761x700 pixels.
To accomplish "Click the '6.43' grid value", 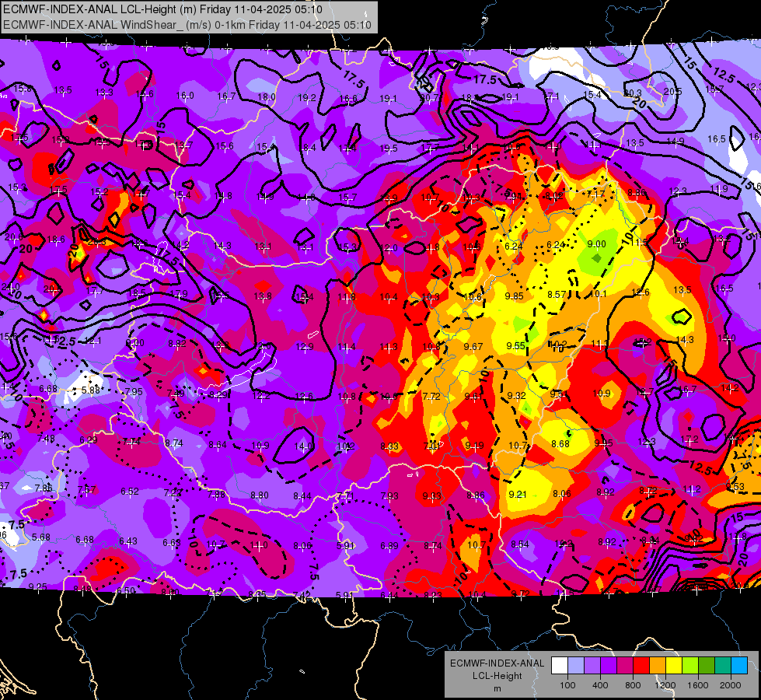I will click(128, 541).
